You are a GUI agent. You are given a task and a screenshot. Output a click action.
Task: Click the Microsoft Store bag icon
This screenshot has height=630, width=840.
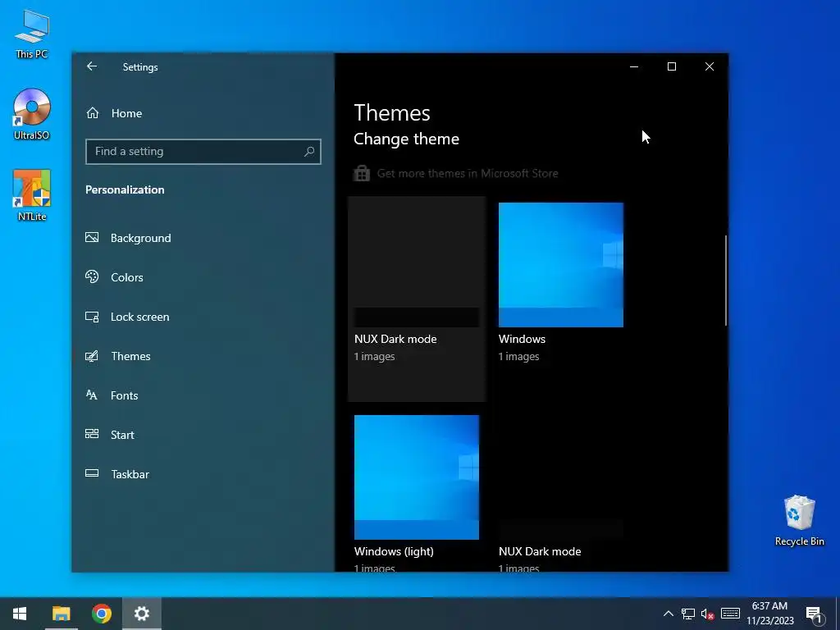362,173
